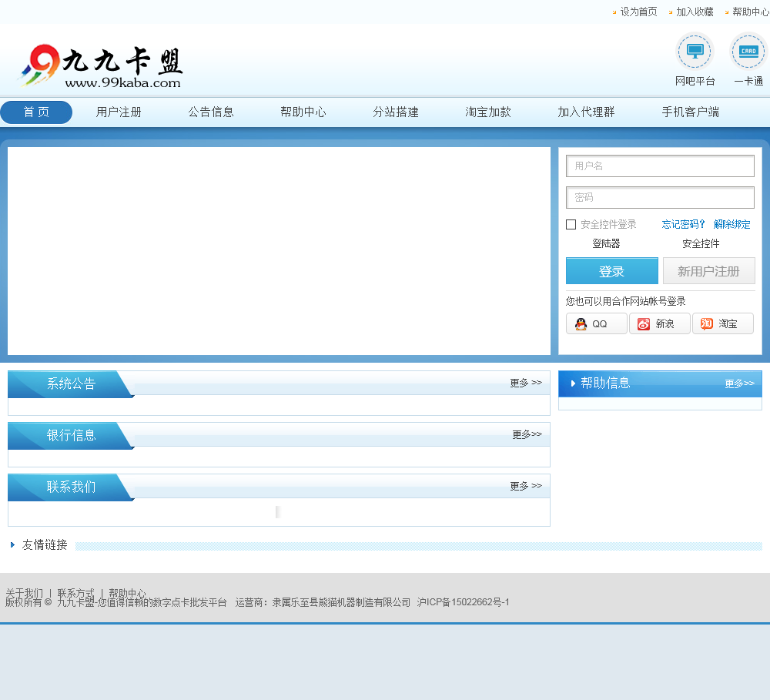
Task: Click the 设为首页 top link
Action: (638, 12)
